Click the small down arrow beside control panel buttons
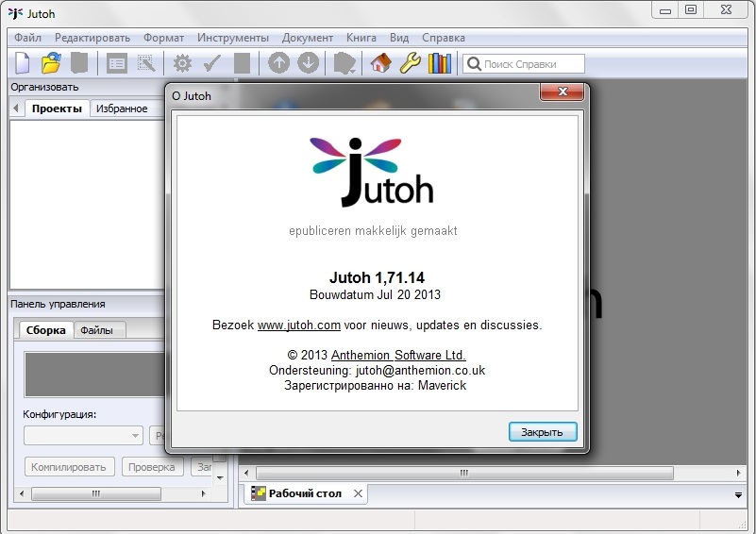 220,478
